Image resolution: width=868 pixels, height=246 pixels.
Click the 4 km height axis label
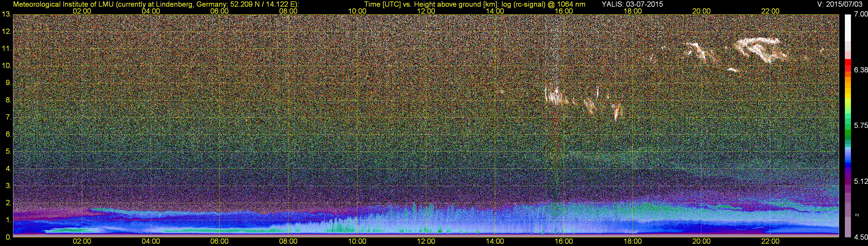(x=8, y=168)
